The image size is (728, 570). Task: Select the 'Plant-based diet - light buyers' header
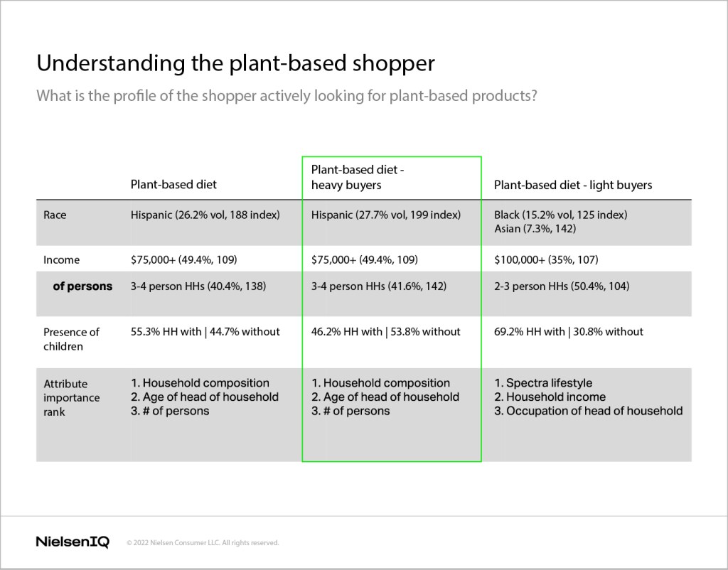[573, 185]
